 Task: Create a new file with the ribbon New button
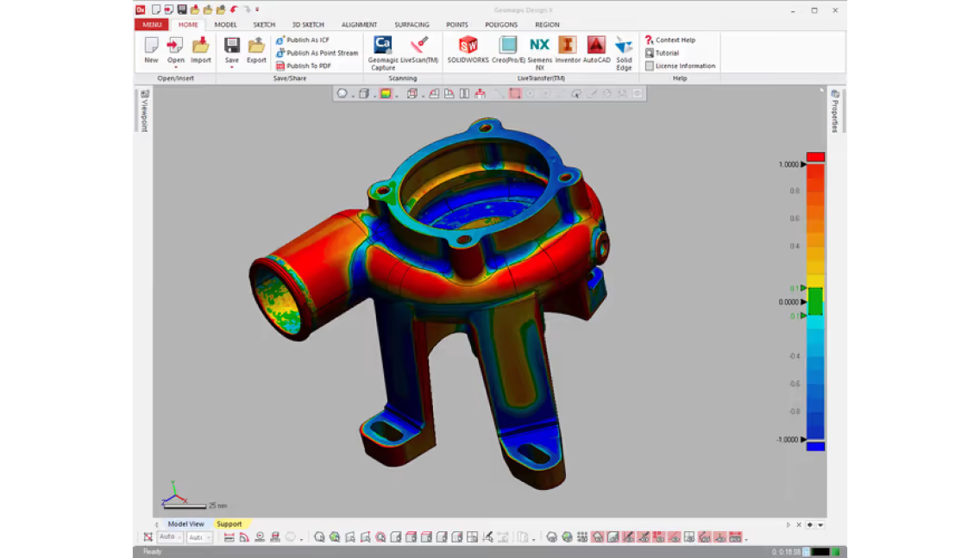pos(151,50)
